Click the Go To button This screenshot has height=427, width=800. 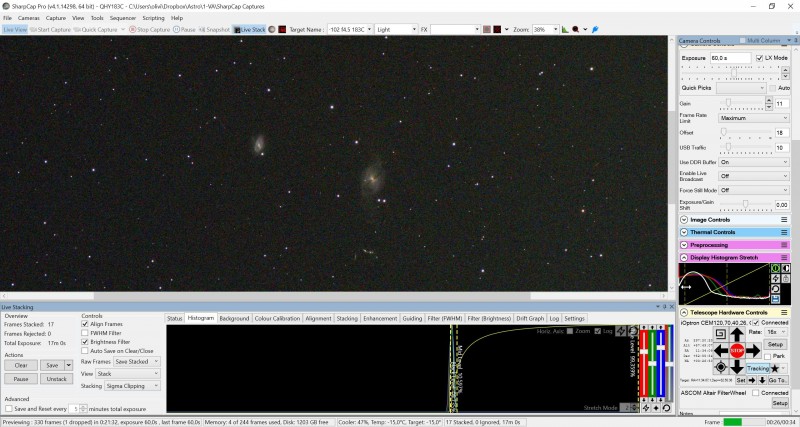(778, 381)
